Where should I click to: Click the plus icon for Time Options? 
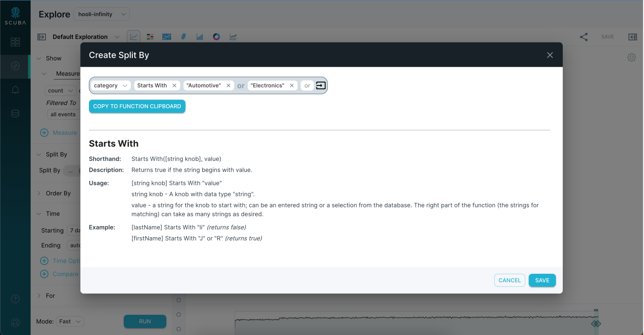[x=44, y=261]
